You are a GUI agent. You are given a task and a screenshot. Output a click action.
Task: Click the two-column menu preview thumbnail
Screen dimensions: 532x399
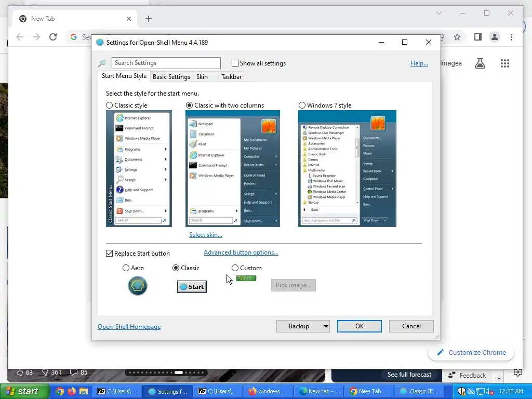tap(233, 168)
